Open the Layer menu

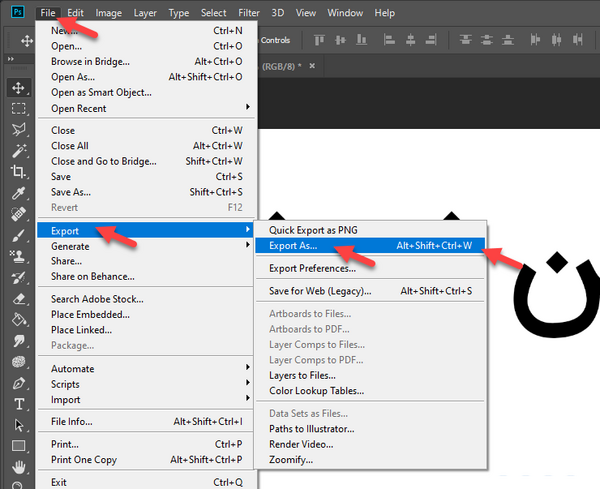click(x=145, y=13)
